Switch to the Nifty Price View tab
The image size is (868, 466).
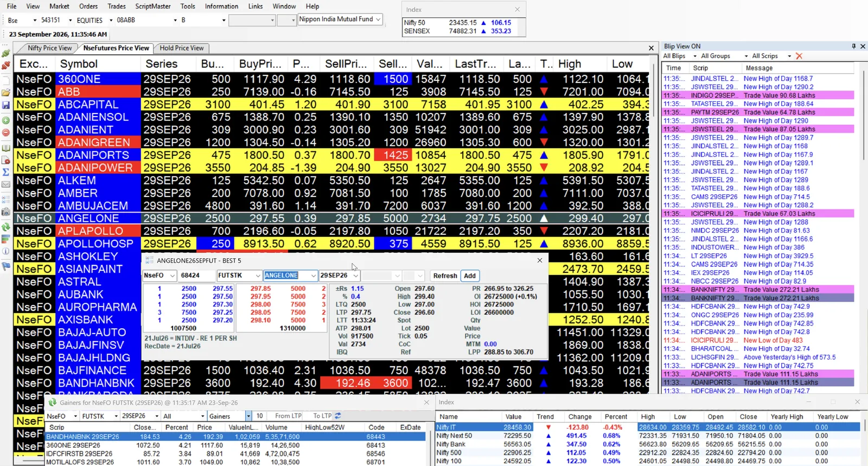tap(50, 48)
